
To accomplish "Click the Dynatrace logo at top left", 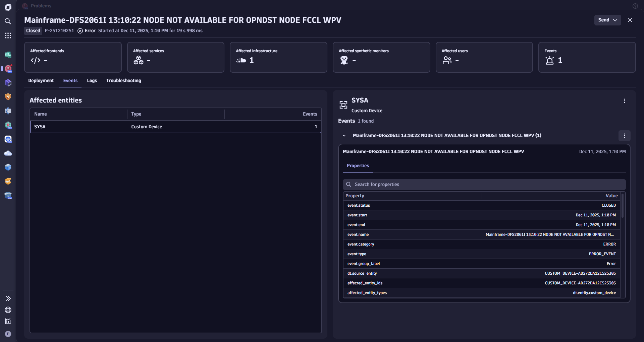I will click(8, 7).
